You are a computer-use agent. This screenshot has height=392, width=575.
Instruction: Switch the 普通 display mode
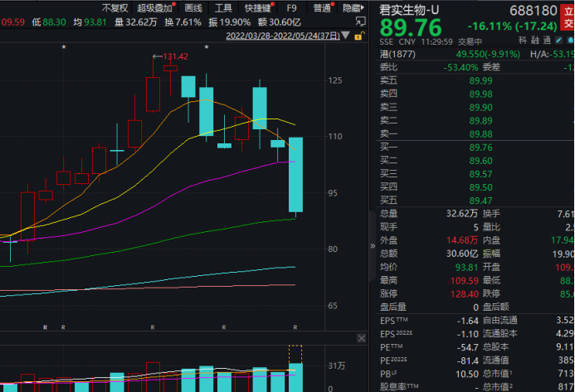point(320,7)
